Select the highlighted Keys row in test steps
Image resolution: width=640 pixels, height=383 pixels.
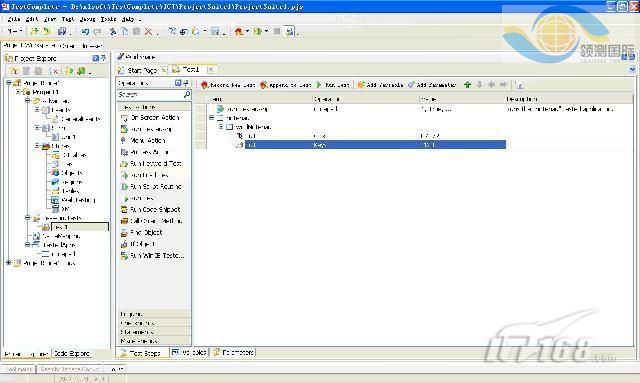[x=375, y=145]
